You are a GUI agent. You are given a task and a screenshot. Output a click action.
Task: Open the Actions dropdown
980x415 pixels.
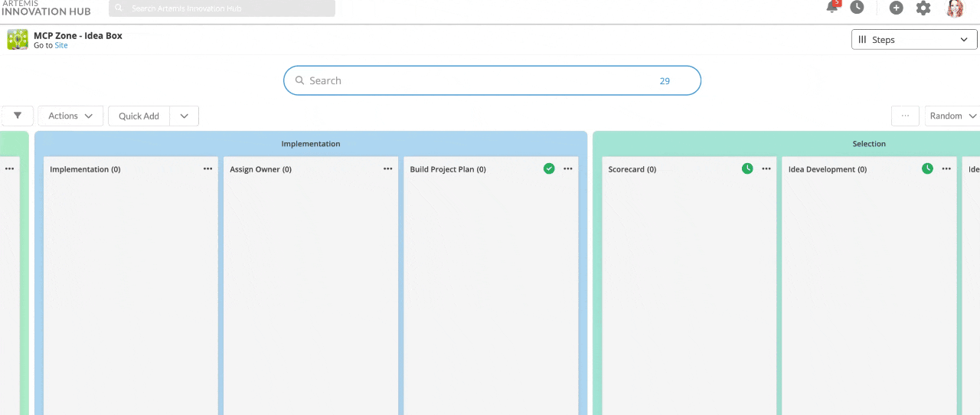pos(70,116)
